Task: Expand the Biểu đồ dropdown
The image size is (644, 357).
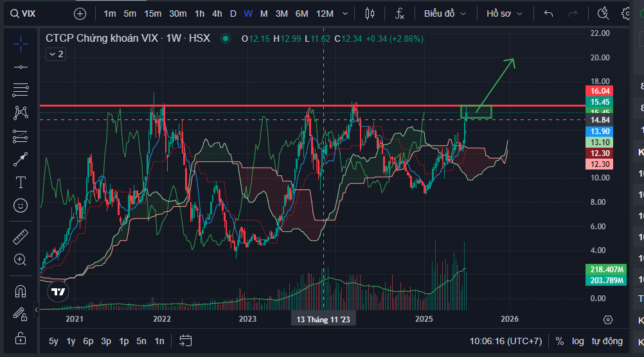Action: pyautogui.click(x=447, y=13)
